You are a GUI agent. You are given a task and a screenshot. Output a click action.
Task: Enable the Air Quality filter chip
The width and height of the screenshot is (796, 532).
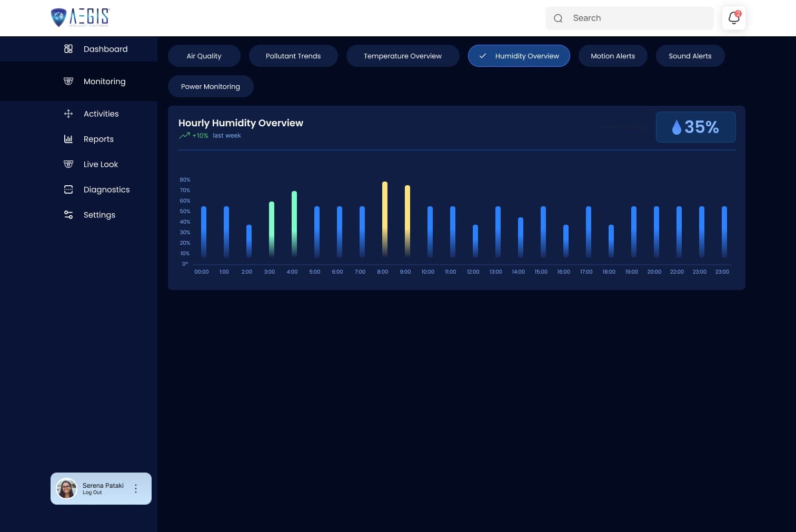[x=204, y=56]
